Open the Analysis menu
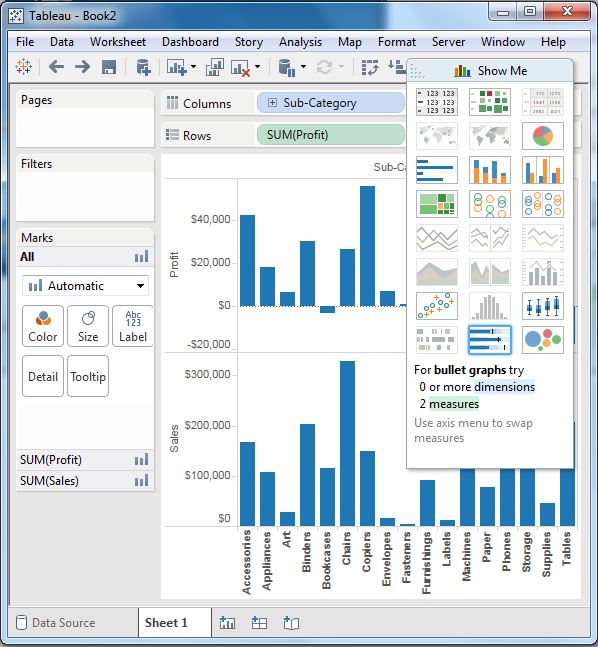The width and height of the screenshot is (598, 647). (300, 42)
